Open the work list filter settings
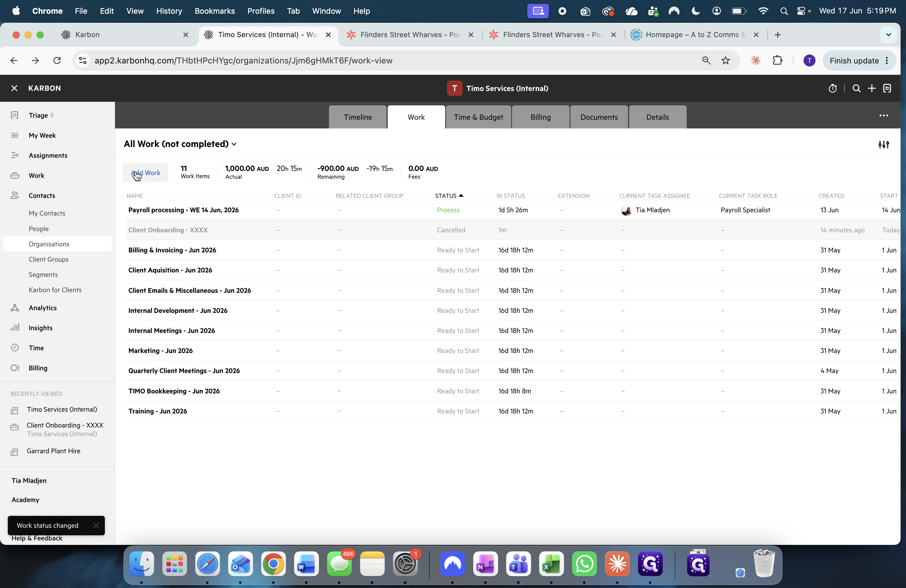Viewport: 906px width, 588px height. click(884, 144)
